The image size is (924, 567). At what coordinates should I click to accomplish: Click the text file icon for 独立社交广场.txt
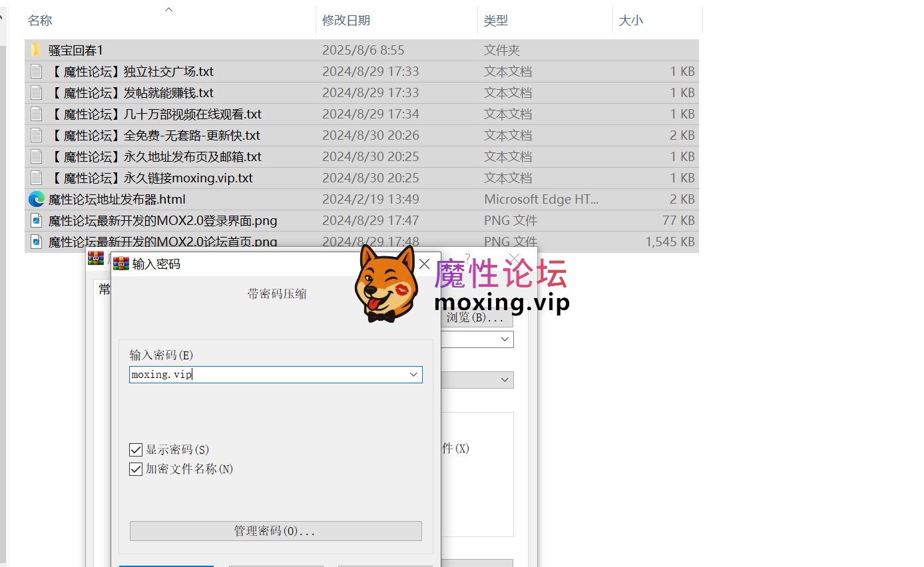point(37,72)
